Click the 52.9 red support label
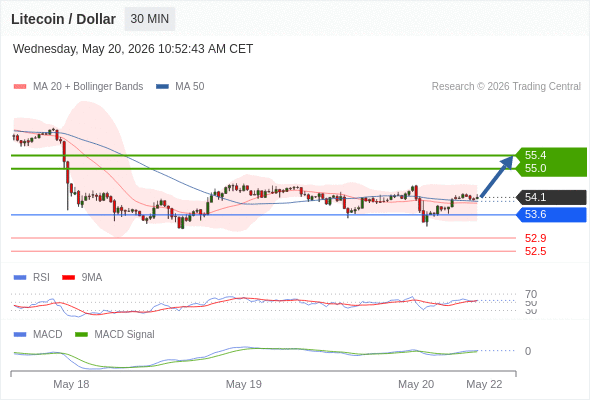The width and height of the screenshot is (590, 400). tap(535, 238)
